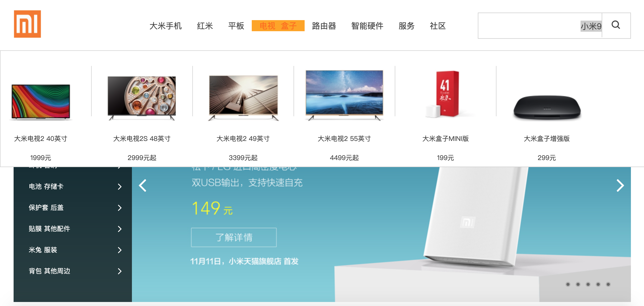
Task: Open the 大米电视2S 48英寸 product image
Action: pos(142,98)
